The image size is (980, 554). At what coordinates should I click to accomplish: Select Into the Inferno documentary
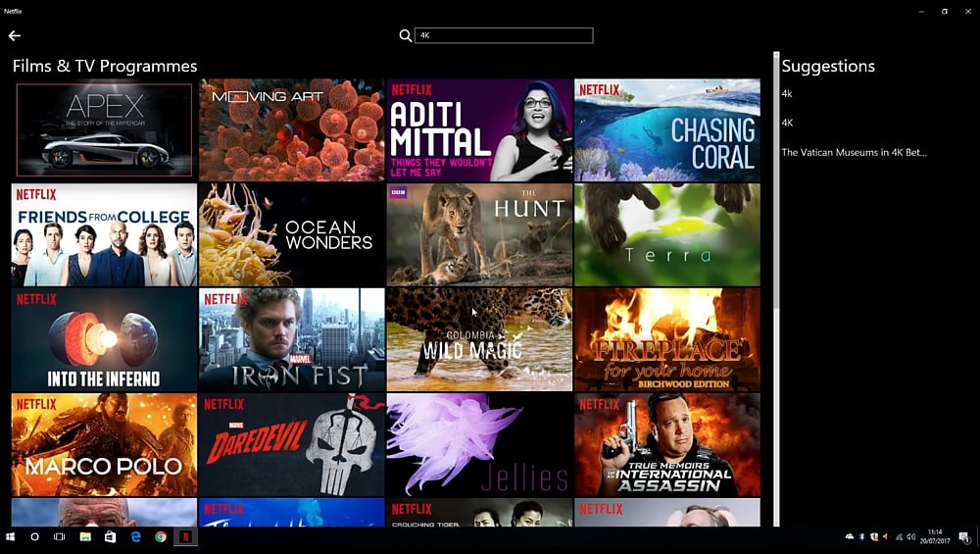click(x=105, y=339)
